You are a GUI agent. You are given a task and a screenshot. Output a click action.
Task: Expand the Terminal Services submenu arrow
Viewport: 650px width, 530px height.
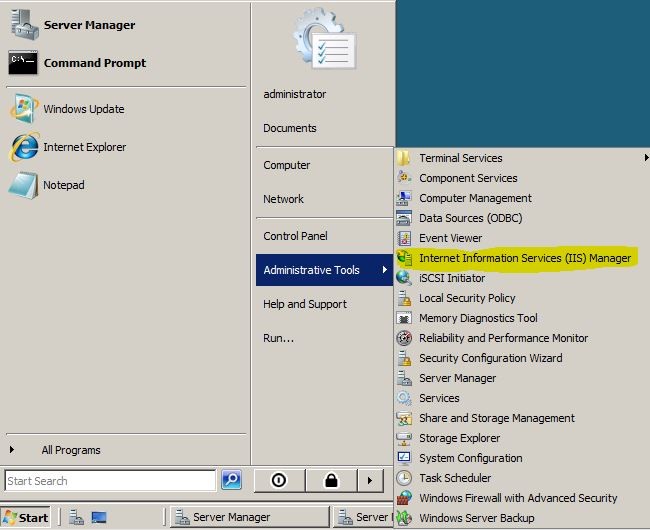coord(646,158)
